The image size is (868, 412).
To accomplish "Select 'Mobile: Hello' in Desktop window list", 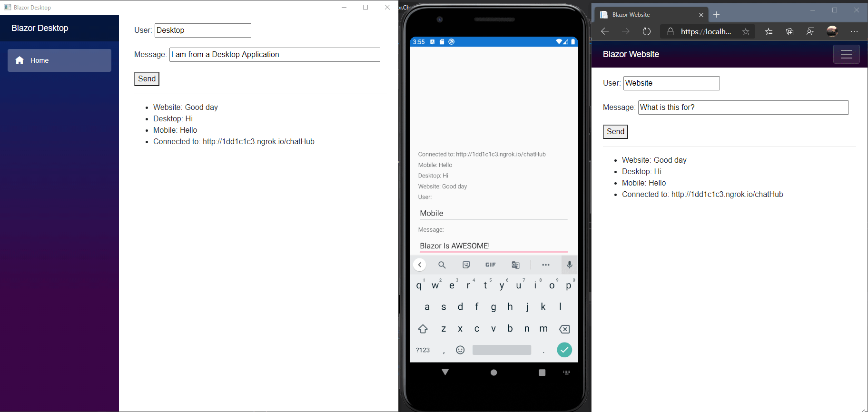I will (x=175, y=130).
